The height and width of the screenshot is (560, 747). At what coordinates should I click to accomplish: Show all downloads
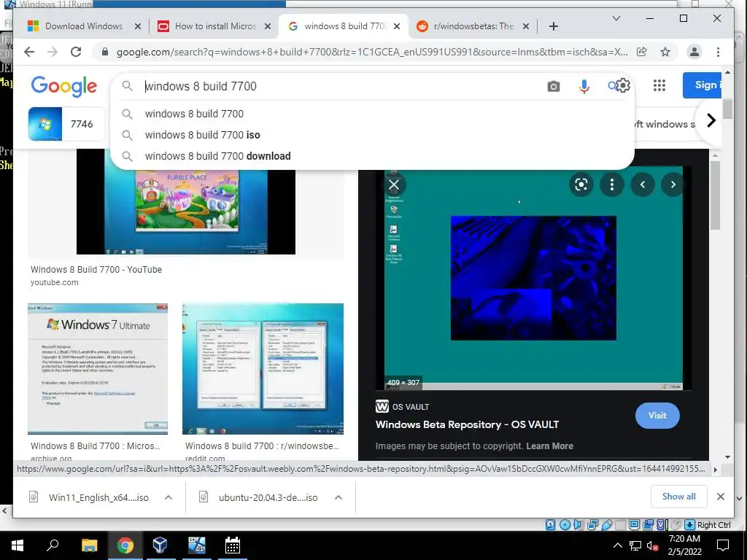[679, 496]
